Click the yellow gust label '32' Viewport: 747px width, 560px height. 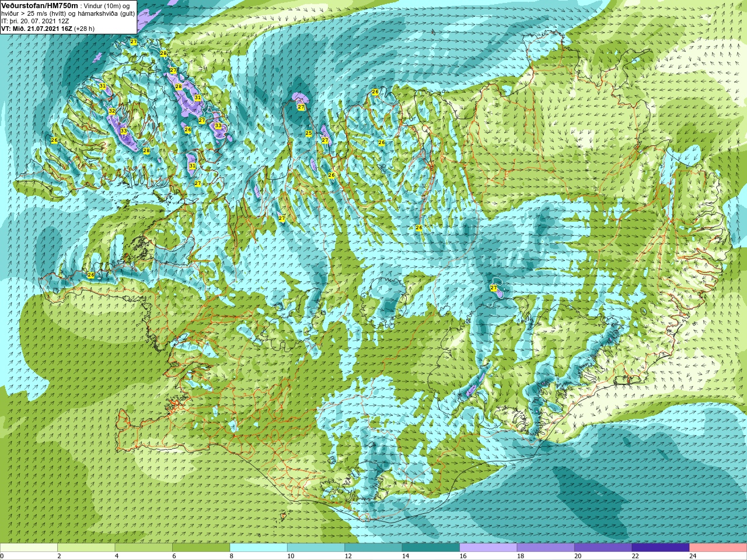click(x=111, y=111)
